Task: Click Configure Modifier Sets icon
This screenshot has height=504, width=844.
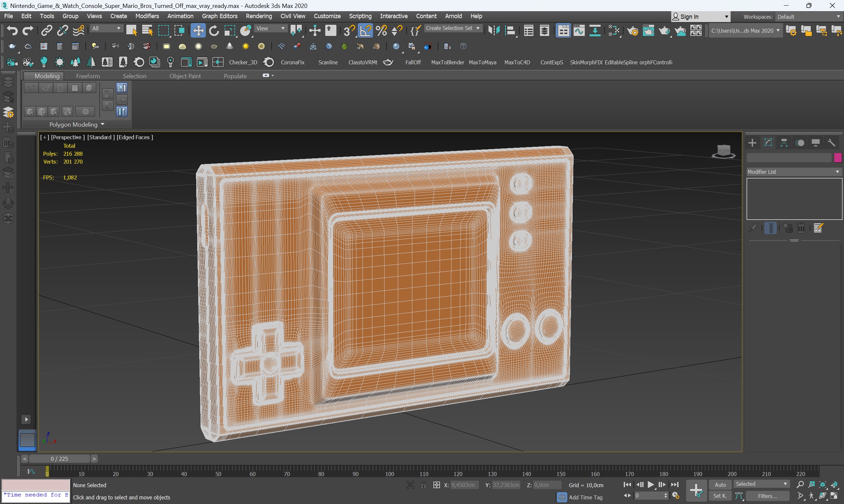Action: point(819,228)
